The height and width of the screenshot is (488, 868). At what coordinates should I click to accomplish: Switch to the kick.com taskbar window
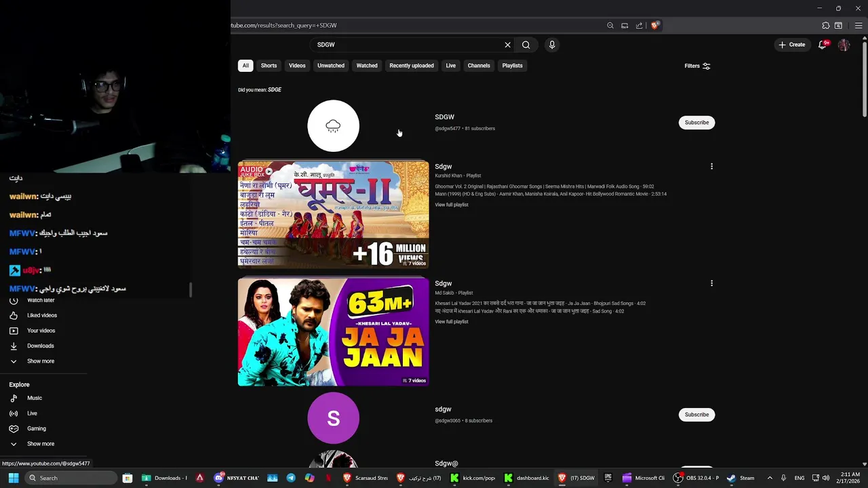click(x=473, y=478)
